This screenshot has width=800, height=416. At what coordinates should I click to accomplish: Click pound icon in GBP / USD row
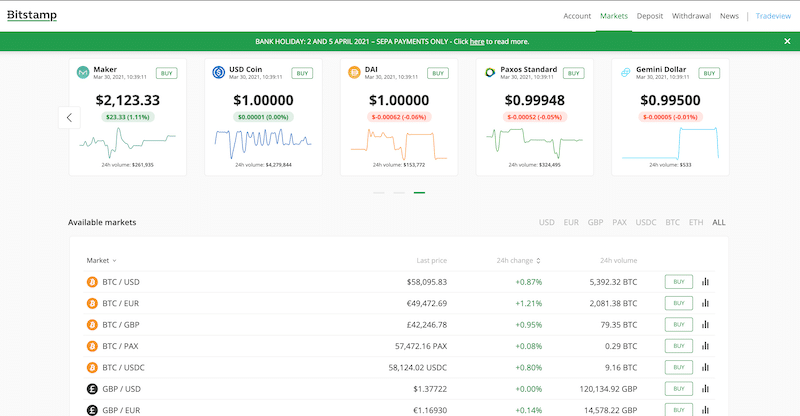[x=92, y=389]
